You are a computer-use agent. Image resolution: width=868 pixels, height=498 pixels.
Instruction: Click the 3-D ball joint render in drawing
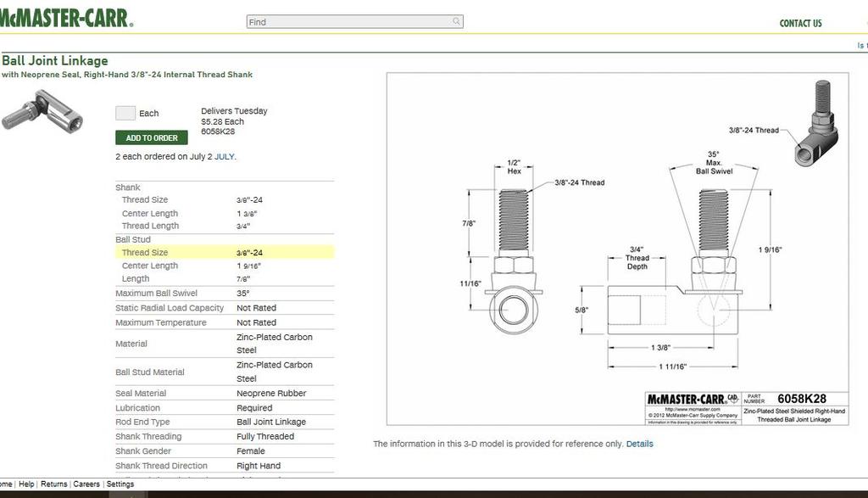coord(816,123)
